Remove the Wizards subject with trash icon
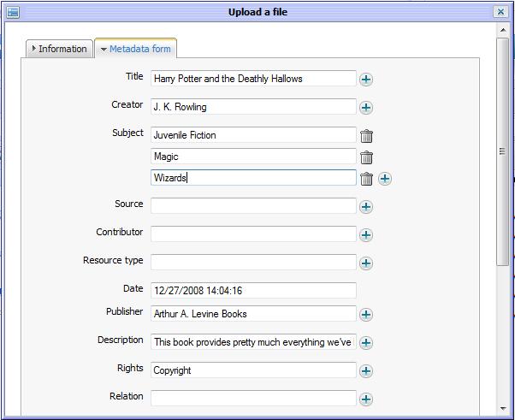This screenshot has height=420, width=515. 366,179
